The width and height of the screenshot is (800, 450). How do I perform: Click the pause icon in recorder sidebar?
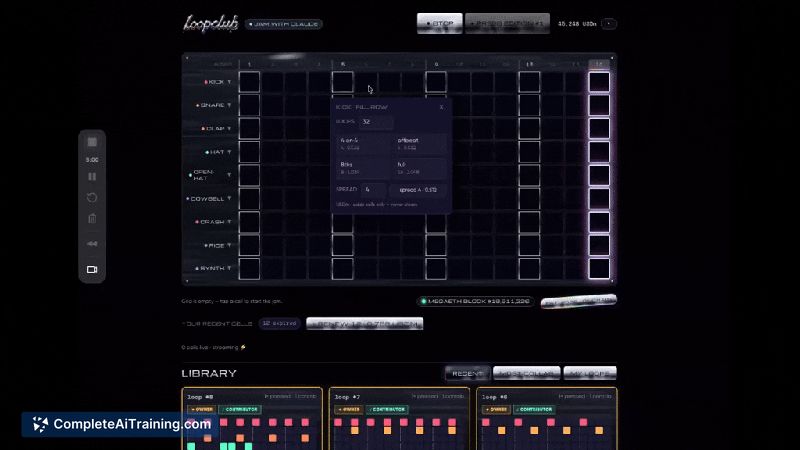point(92,177)
